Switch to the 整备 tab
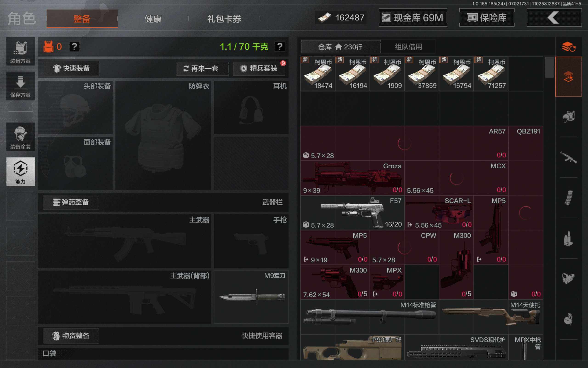The width and height of the screenshot is (588, 368). [82, 18]
